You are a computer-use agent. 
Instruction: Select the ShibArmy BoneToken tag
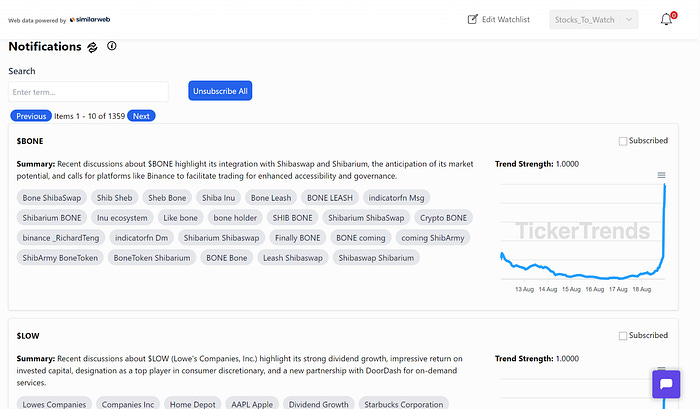coord(60,258)
